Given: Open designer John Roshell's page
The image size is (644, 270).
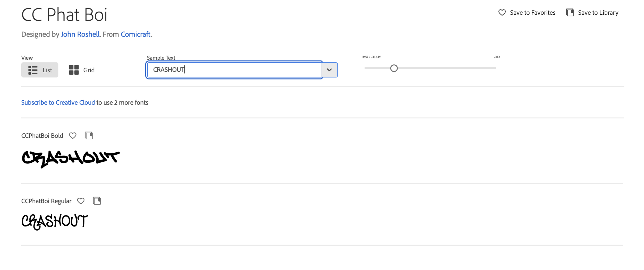Looking at the screenshot, I should click(x=80, y=34).
